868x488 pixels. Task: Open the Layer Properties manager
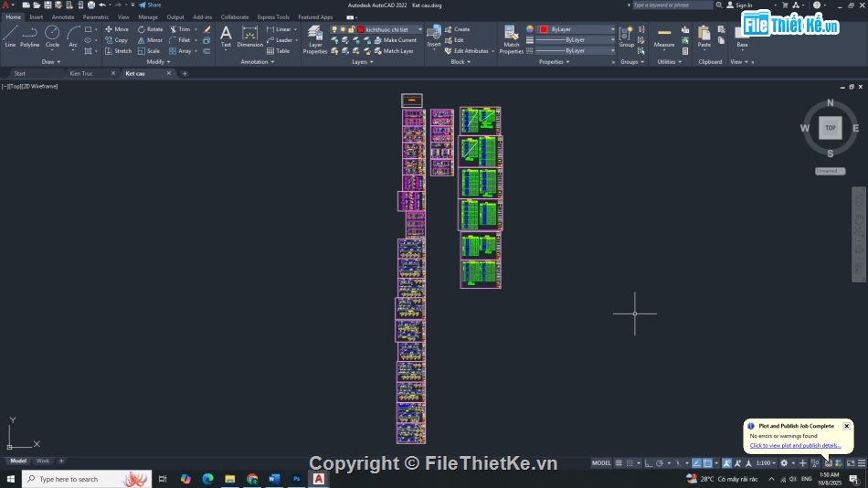click(x=315, y=39)
